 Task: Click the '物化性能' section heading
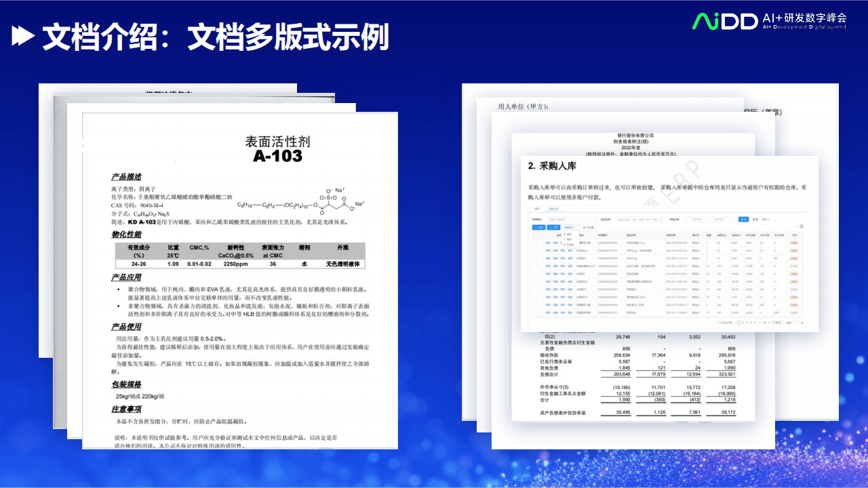pyautogui.click(x=126, y=235)
